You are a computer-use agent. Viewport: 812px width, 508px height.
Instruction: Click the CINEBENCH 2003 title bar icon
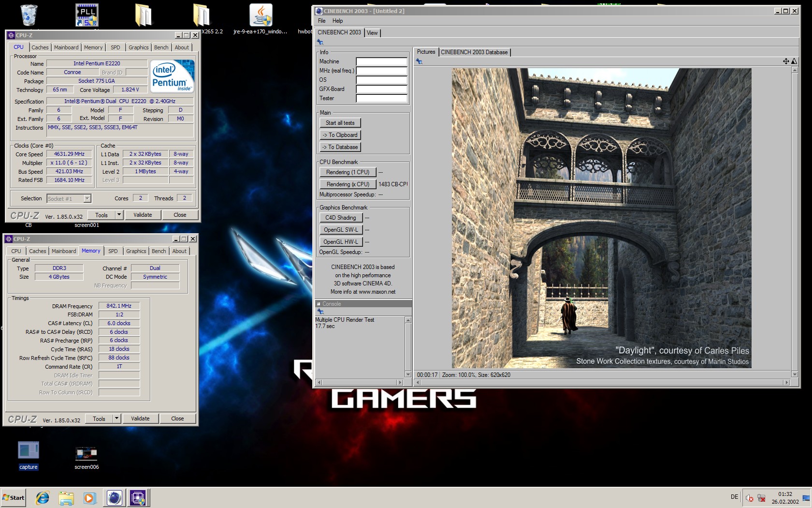tap(319, 11)
